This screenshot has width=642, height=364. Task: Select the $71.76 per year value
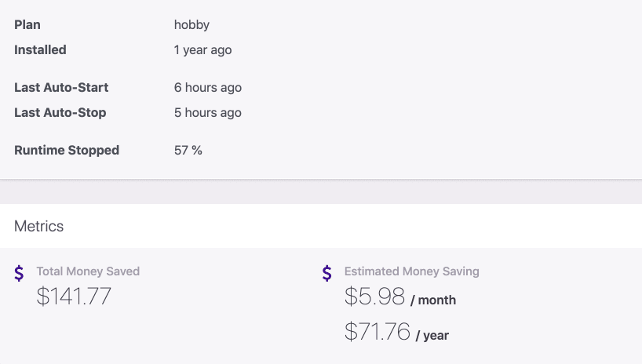coord(377,331)
